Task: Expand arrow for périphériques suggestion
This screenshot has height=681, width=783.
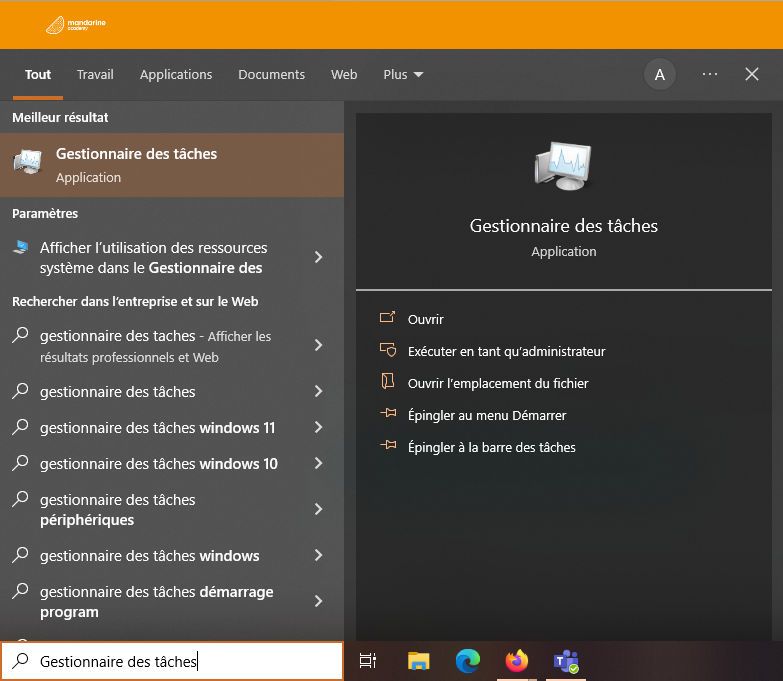Action: click(x=319, y=509)
